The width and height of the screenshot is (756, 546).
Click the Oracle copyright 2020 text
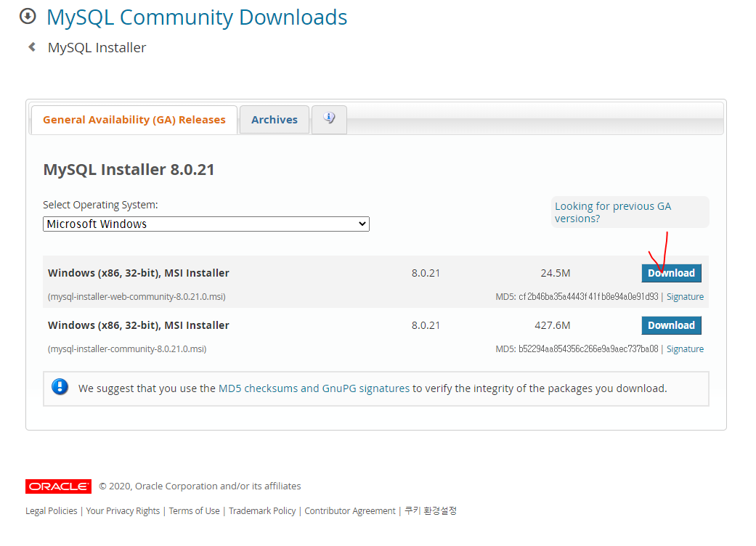[x=200, y=486]
